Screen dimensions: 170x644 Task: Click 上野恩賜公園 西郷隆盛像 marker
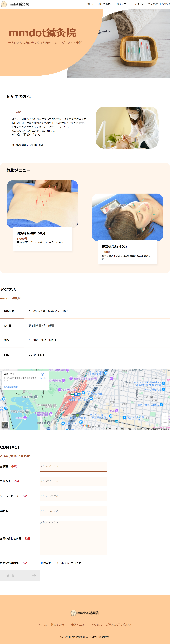[x=51, y=414]
